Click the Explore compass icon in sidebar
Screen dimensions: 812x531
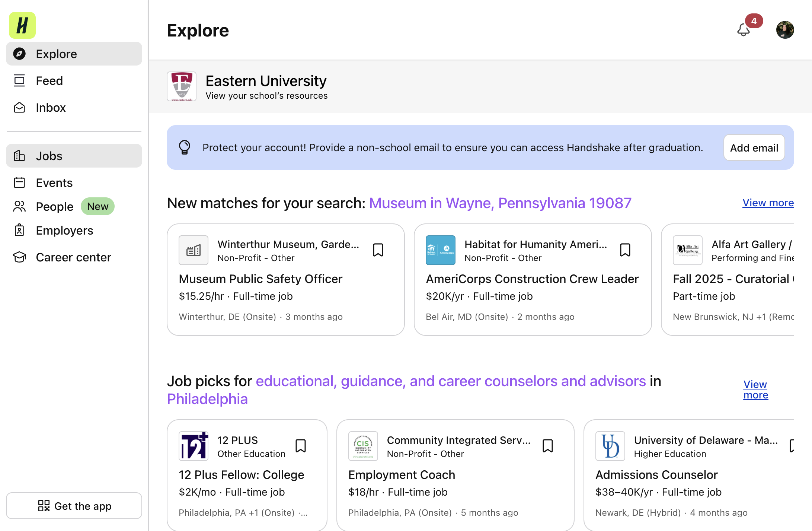coord(19,54)
